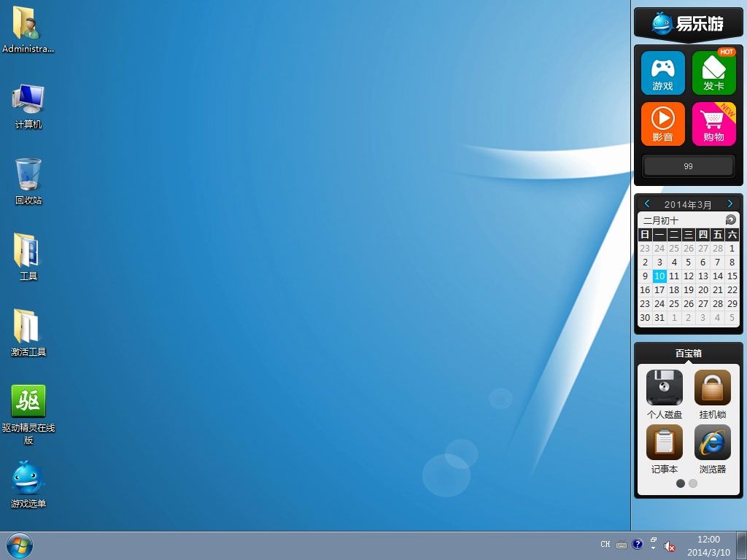Open the Windows Start menu
747x560 pixels.
[x=19, y=545]
